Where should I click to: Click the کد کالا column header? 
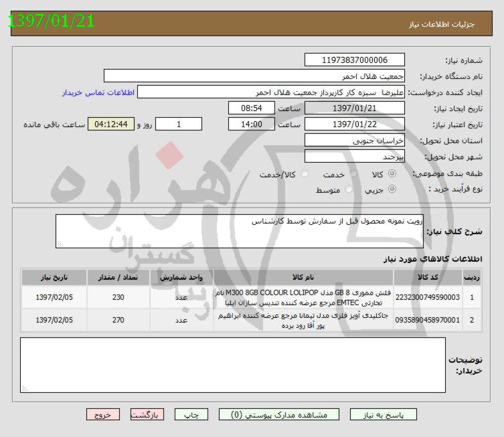coord(428,277)
